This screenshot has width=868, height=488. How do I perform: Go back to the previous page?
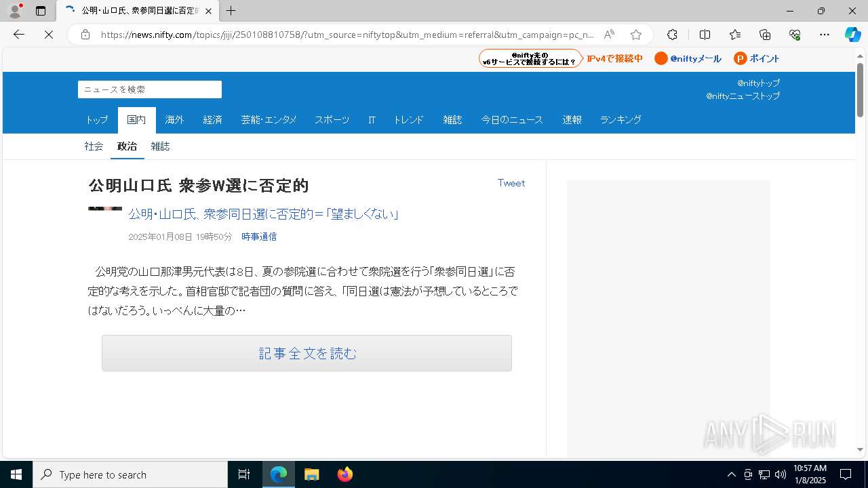click(x=19, y=35)
